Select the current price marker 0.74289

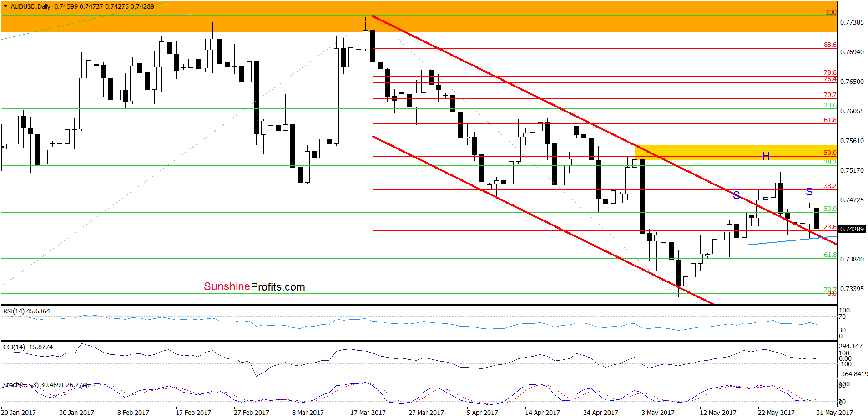[852, 229]
